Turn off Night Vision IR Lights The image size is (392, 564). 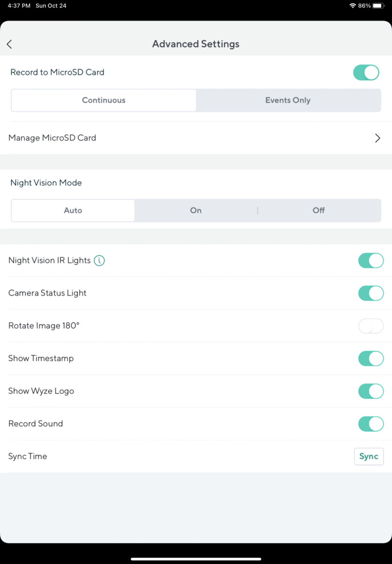[x=371, y=260]
